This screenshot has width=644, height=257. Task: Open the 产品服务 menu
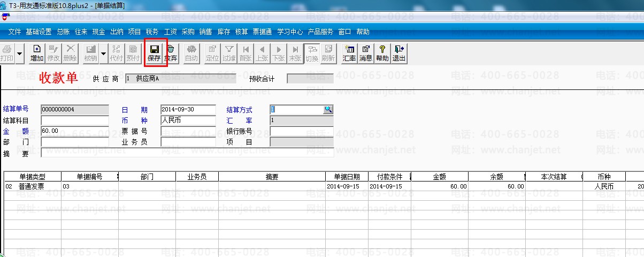[x=320, y=32]
